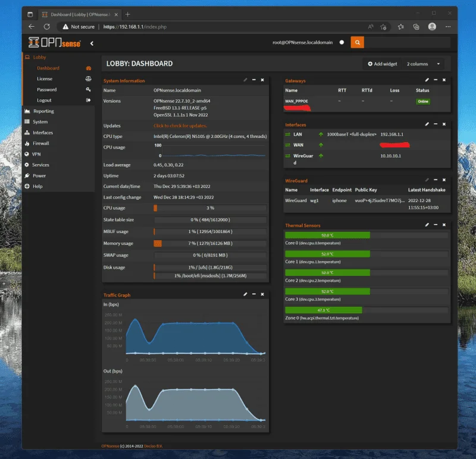Click the browser back arrow
The height and width of the screenshot is (459, 476).
(32, 27)
